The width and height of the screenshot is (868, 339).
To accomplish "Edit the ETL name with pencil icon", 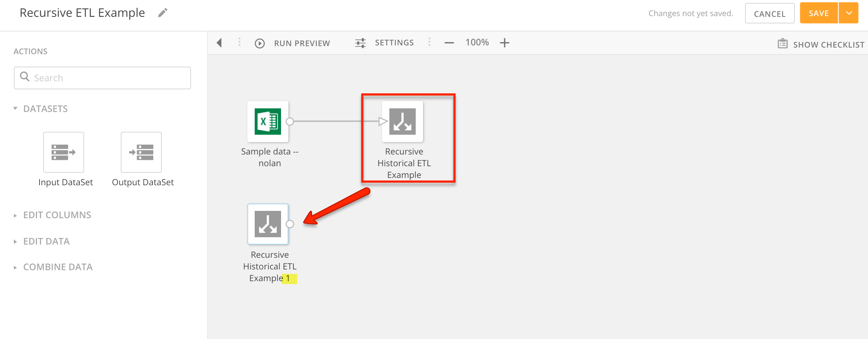I will [162, 12].
